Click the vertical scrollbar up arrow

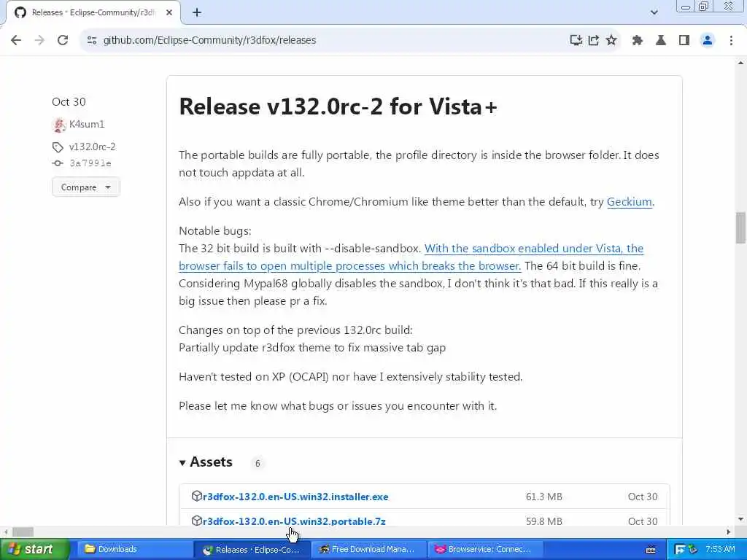click(740, 63)
